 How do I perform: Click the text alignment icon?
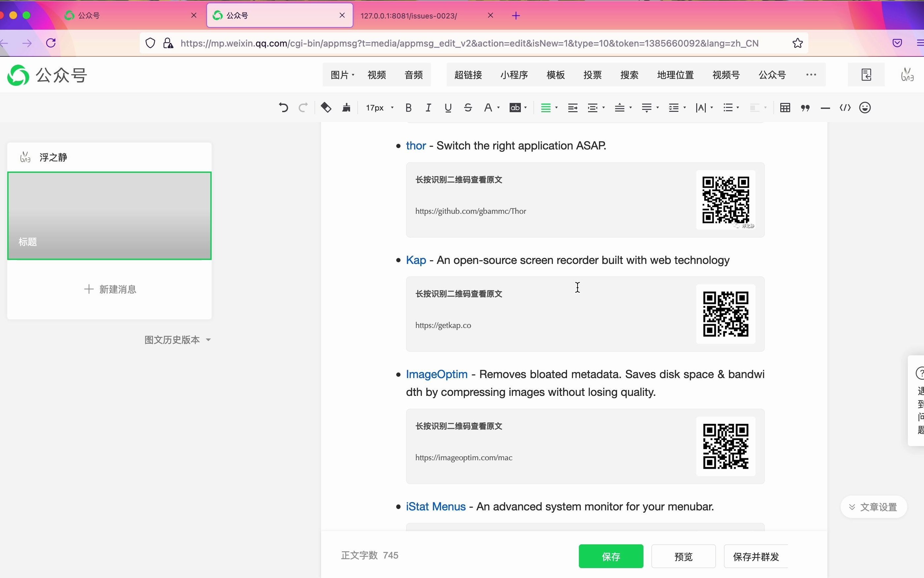tap(545, 107)
